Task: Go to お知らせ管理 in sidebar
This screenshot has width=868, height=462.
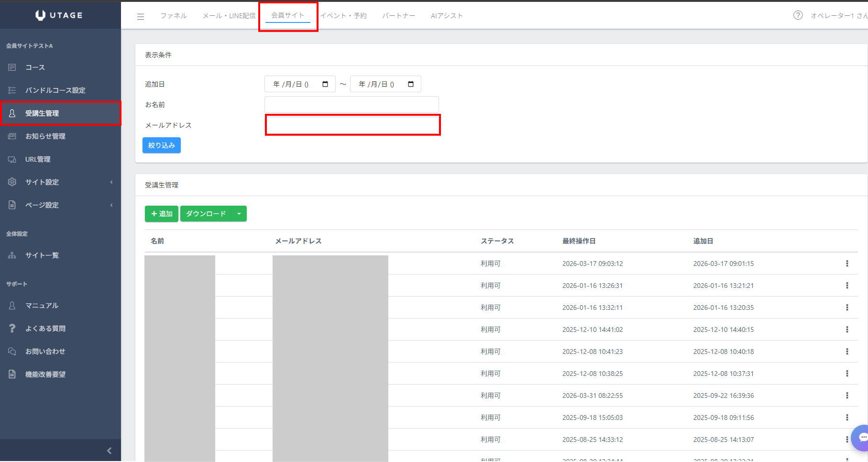Action: (45, 136)
